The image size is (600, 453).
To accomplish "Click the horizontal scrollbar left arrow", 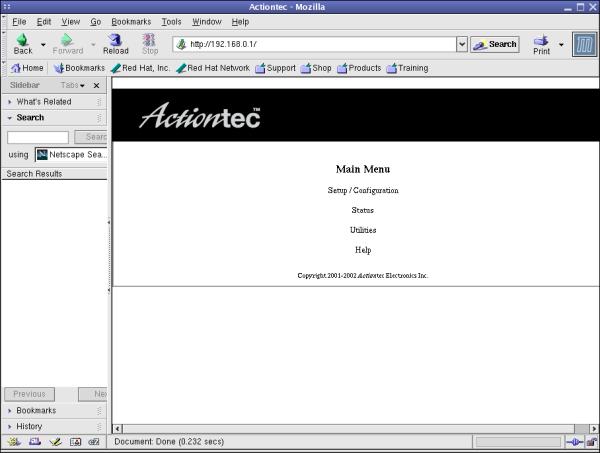I will [x=117, y=429].
